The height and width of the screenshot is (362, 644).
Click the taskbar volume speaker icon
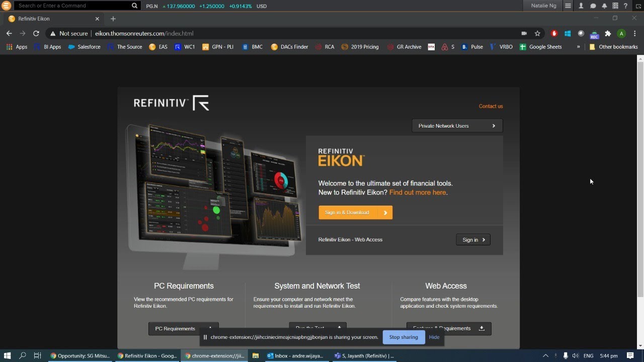(x=576, y=355)
